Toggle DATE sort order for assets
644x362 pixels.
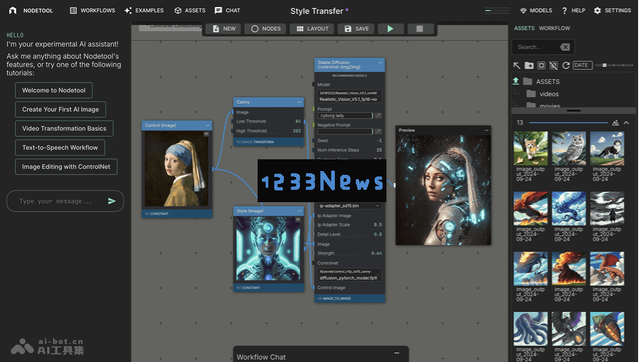pos(582,65)
